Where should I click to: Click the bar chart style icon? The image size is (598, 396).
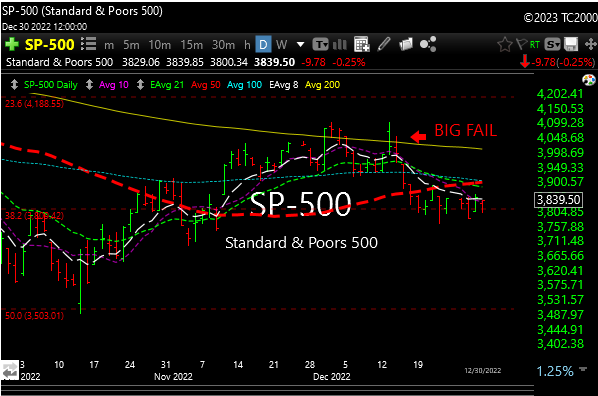coord(339,45)
